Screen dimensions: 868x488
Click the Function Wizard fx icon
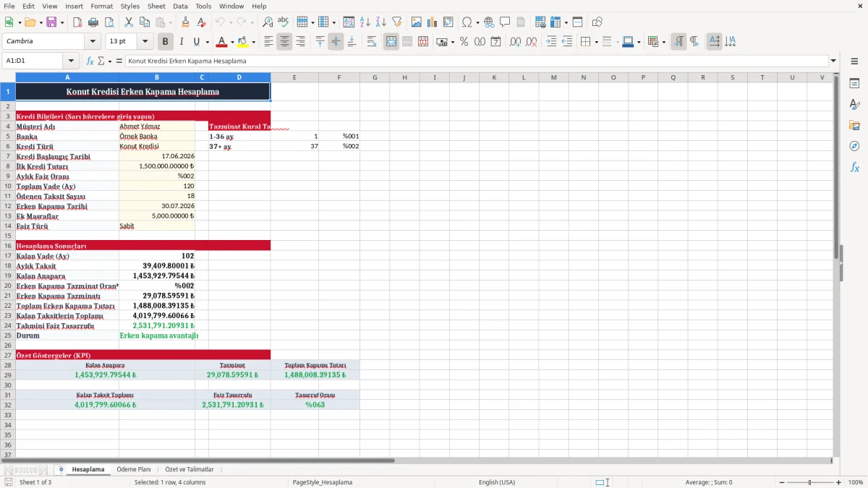(x=90, y=61)
